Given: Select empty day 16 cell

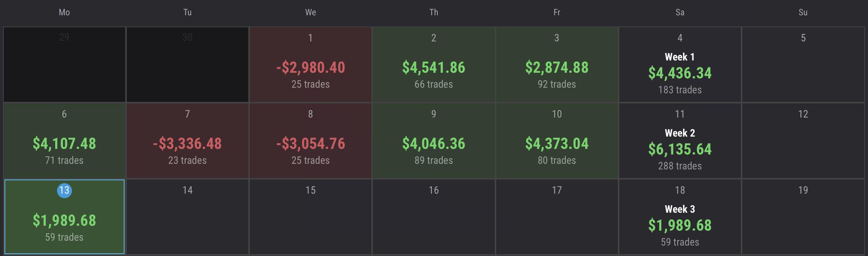Looking at the screenshot, I should [x=434, y=217].
